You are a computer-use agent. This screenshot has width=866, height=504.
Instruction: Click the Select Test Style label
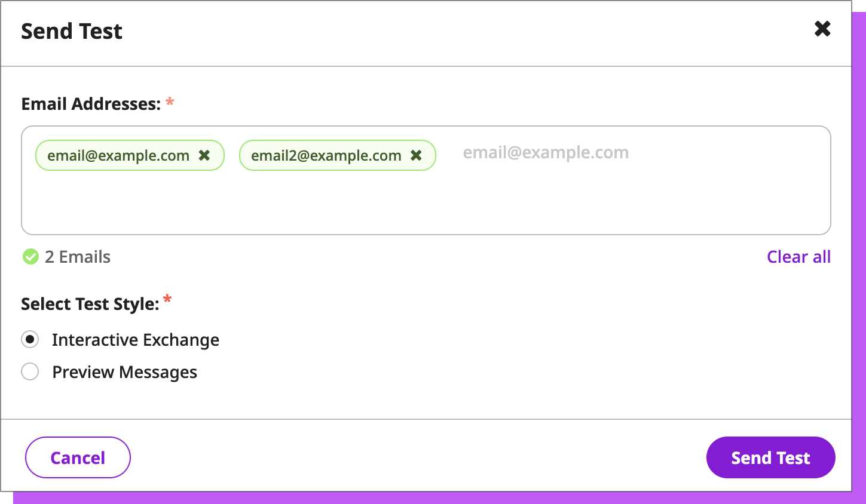pyautogui.click(x=90, y=304)
